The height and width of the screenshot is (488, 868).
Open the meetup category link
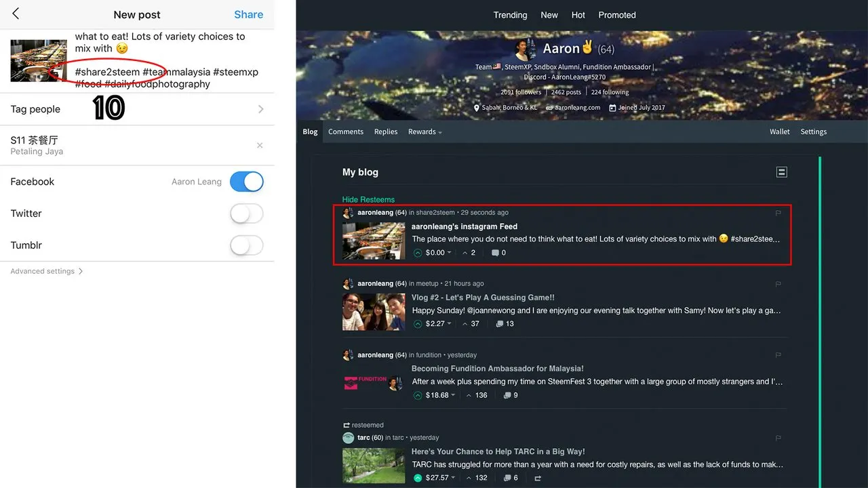click(427, 283)
